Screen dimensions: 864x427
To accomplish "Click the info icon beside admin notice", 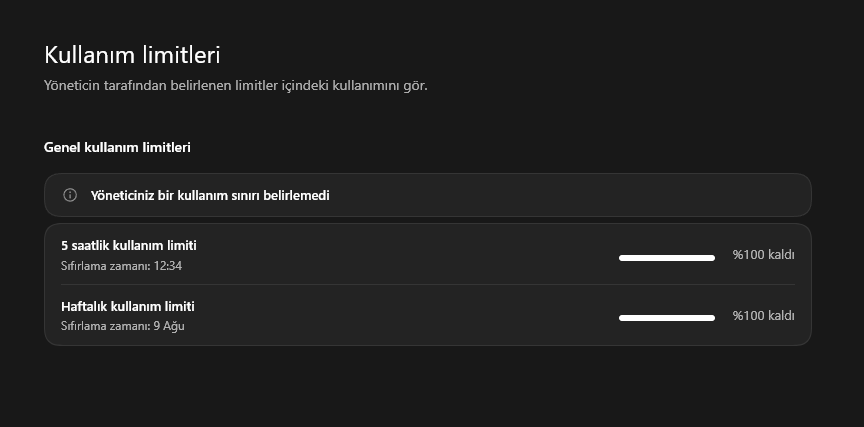I will point(70,195).
